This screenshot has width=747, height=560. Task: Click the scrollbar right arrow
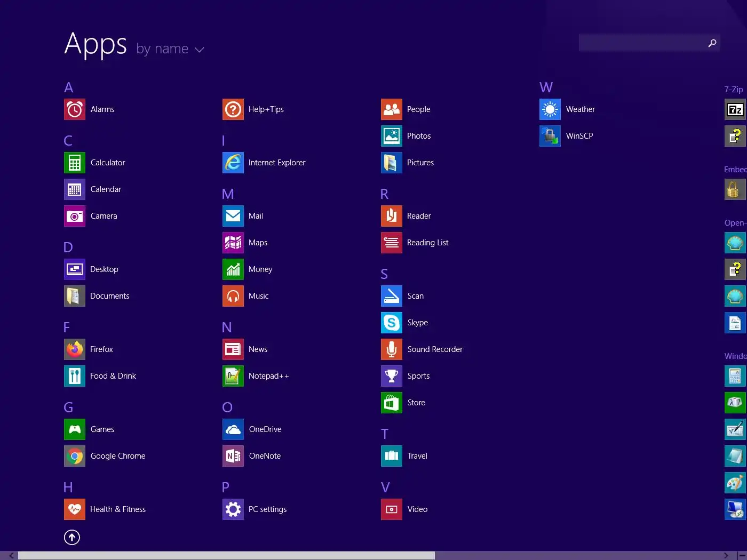click(x=726, y=555)
